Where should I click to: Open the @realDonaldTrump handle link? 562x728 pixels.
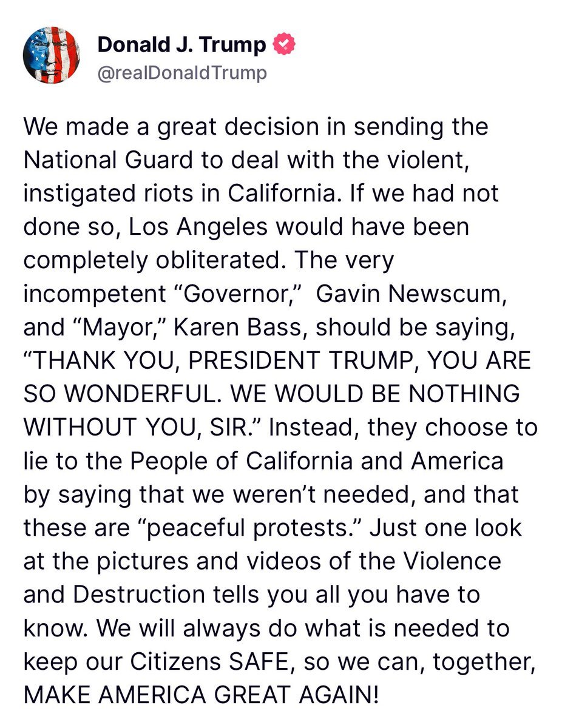coord(182,73)
